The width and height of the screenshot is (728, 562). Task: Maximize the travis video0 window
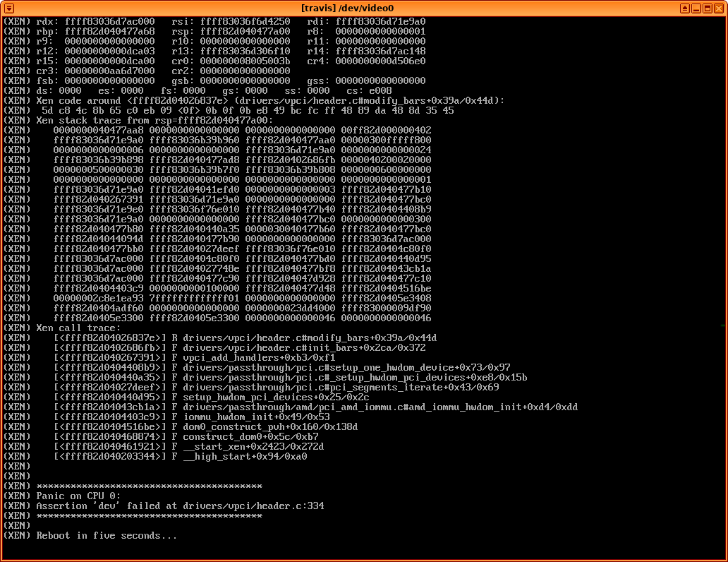708,8
